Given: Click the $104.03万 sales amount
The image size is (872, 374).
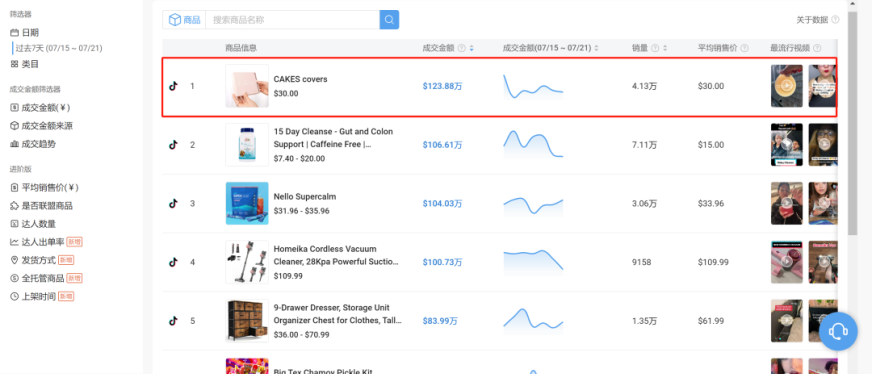Looking at the screenshot, I should (443, 203).
